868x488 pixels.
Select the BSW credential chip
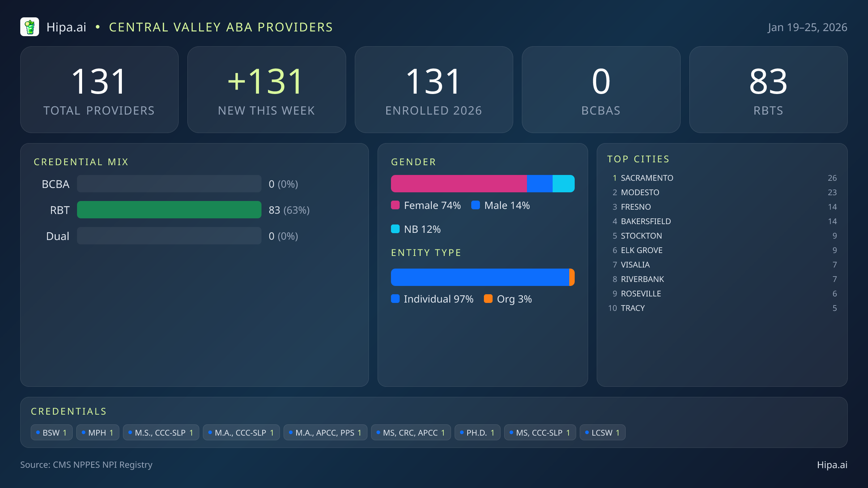point(51,433)
